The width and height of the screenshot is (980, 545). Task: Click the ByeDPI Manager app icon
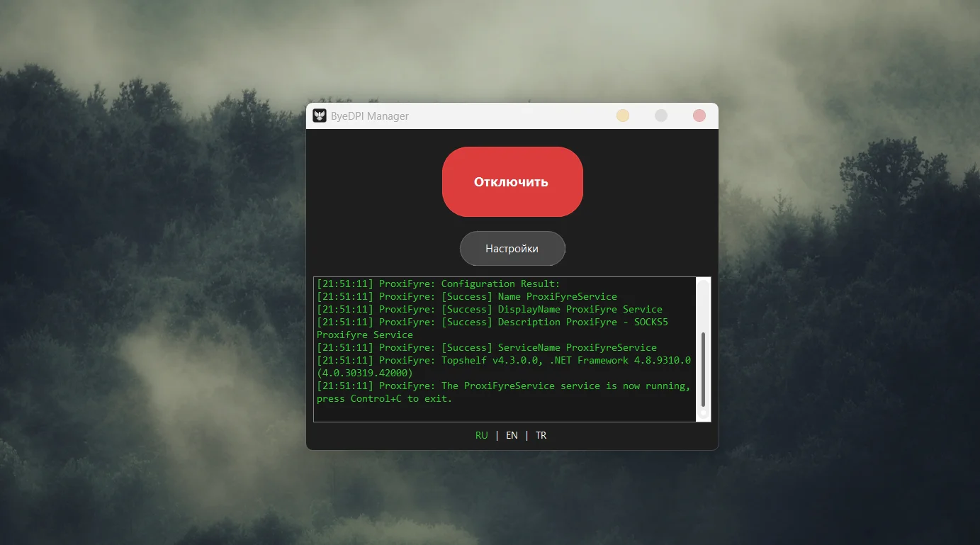click(x=319, y=116)
